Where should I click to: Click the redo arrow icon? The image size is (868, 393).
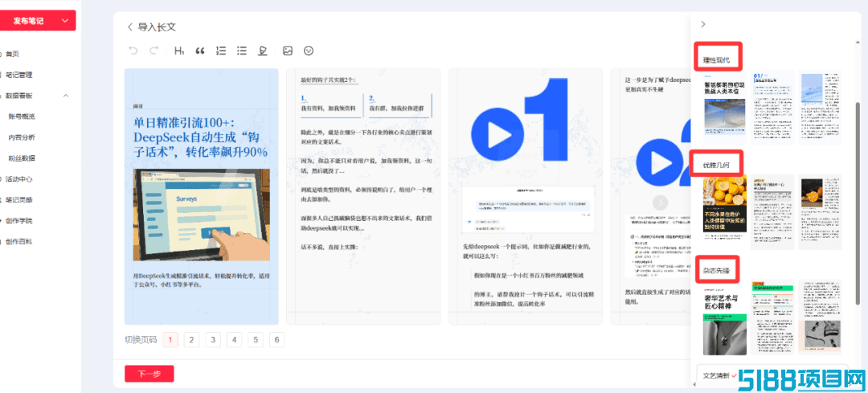click(x=154, y=51)
